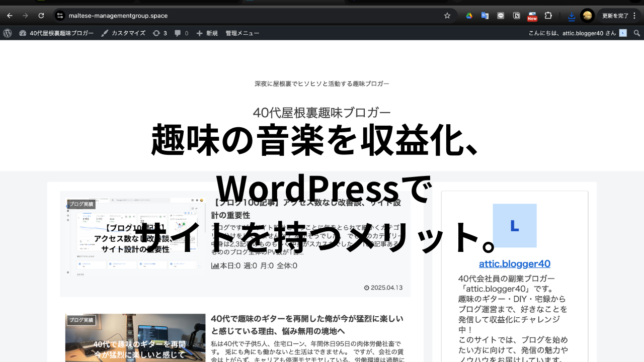Screen dimensions: 644x362
Task: Click the L profile avatar in sidebar
Action: (515, 226)
